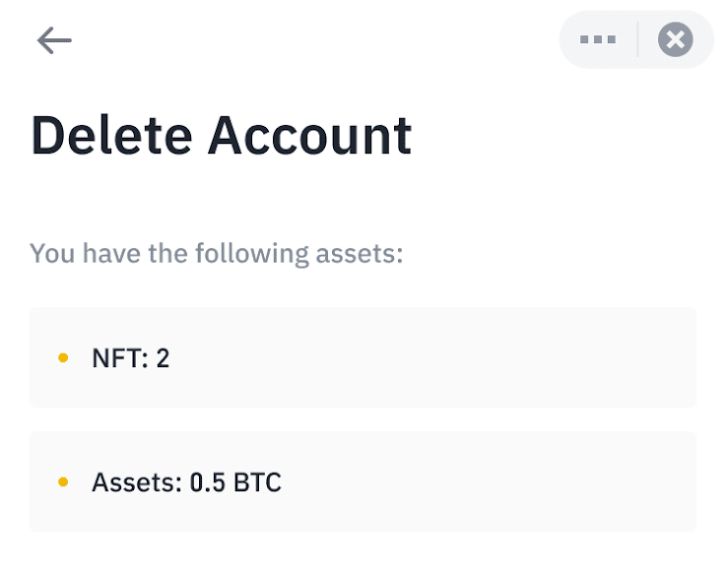
Task: Click the yellow bullet beside NFT
Action: (x=64, y=357)
